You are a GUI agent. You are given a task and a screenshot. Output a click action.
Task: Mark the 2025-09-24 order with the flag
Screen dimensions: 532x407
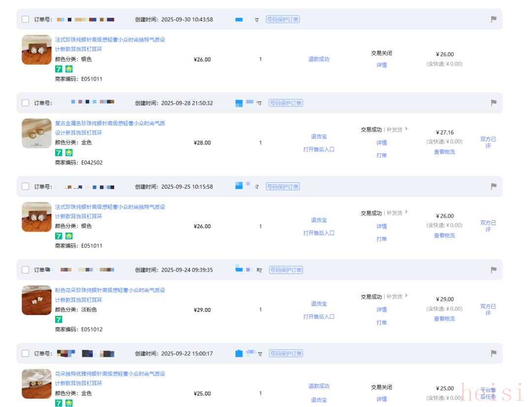click(x=494, y=270)
